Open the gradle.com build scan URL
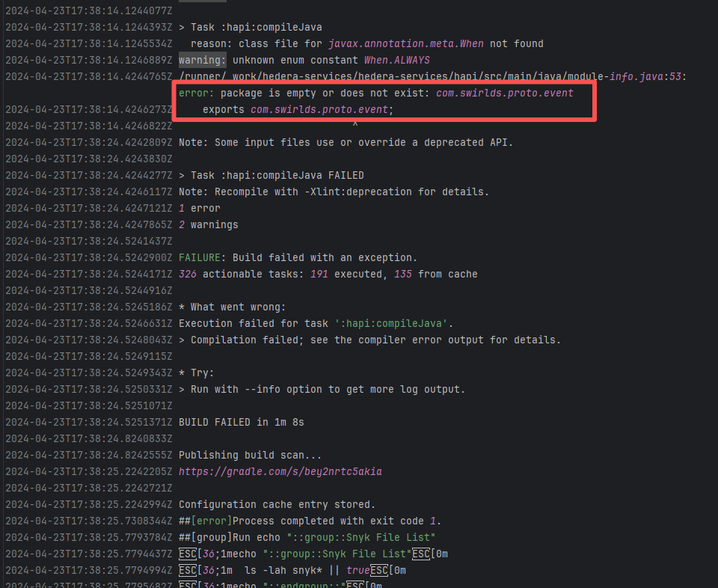The width and height of the screenshot is (718, 588). (x=280, y=471)
